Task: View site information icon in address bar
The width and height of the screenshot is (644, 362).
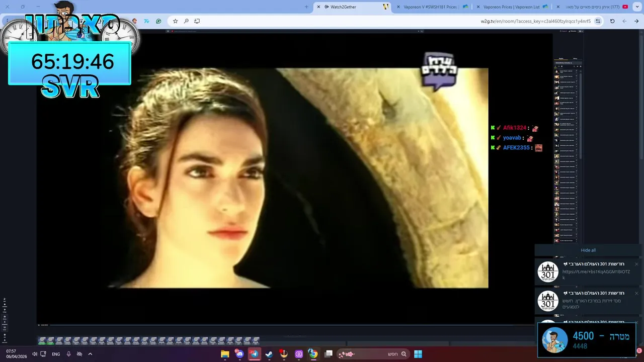Action: click(598, 21)
